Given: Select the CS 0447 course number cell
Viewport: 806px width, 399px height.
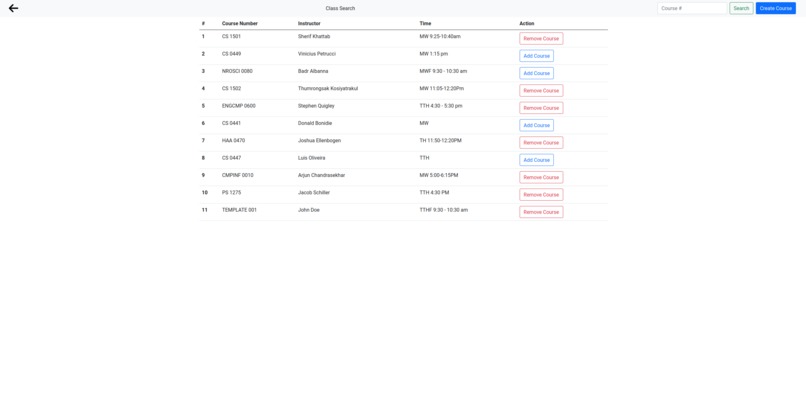Looking at the screenshot, I should pos(231,158).
